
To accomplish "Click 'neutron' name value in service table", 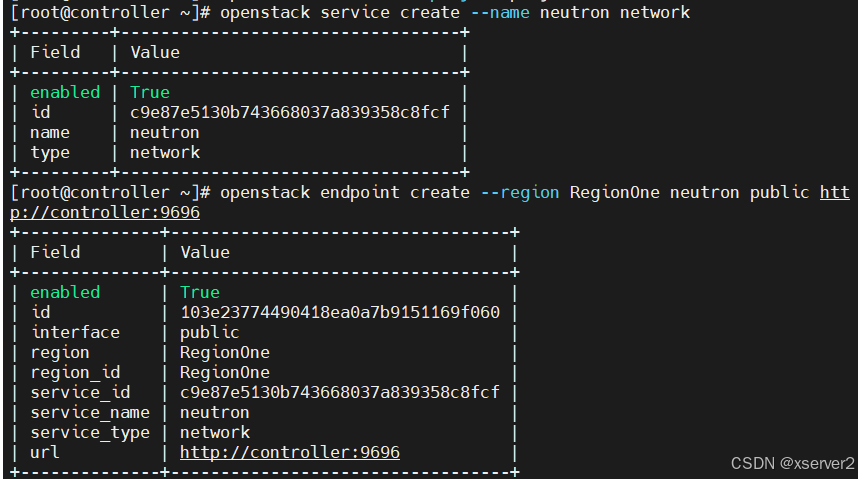I will coord(164,133).
